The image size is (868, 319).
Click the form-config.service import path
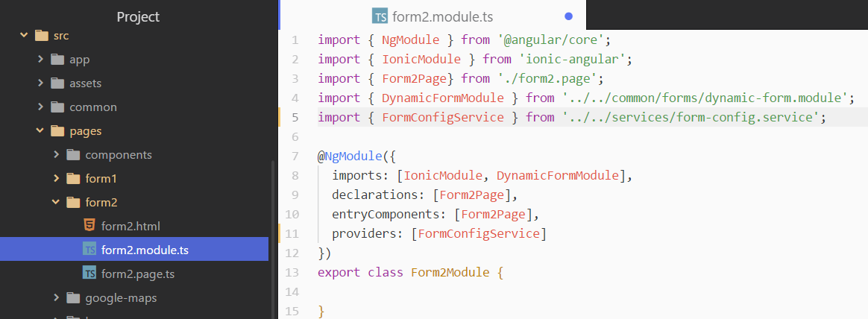point(691,117)
